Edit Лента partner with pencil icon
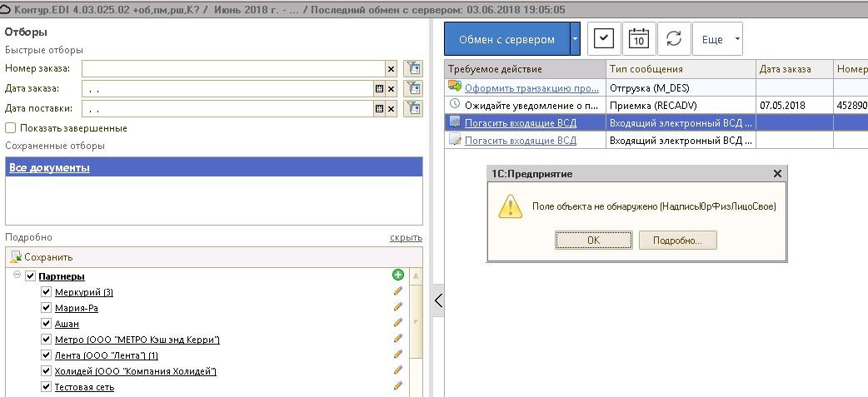868x397 pixels. coord(397,355)
